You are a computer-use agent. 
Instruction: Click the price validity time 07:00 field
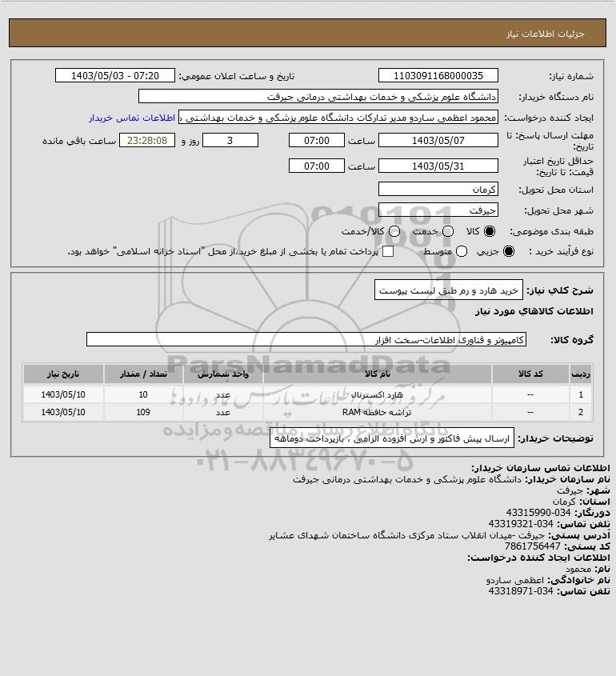point(317,166)
